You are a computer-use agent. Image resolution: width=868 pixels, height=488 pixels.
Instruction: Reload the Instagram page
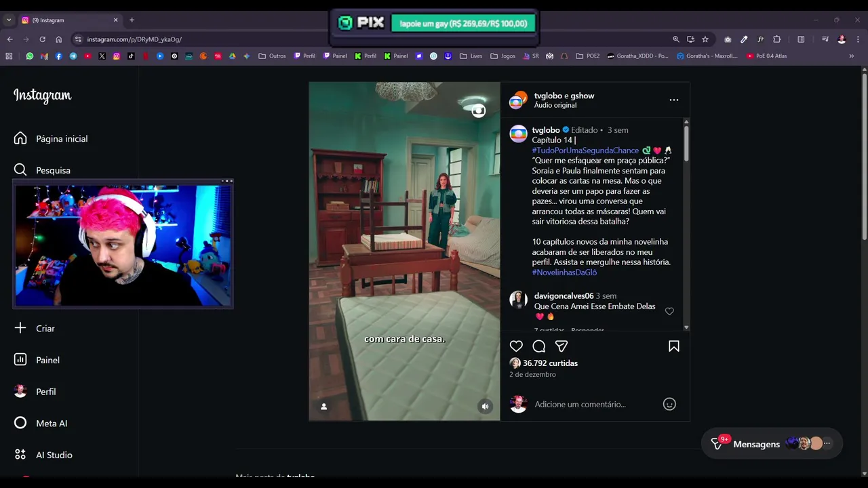[x=42, y=39]
